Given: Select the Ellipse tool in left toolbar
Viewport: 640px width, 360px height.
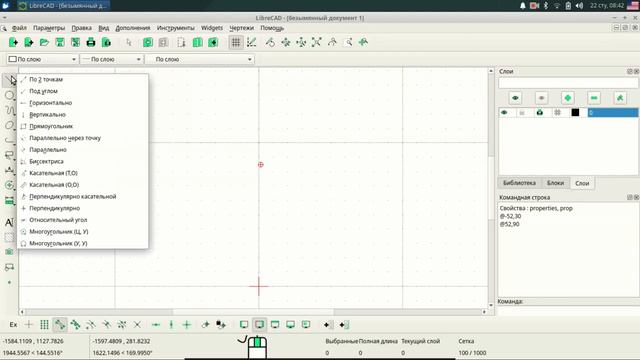Looking at the screenshot, I should 9,126.
